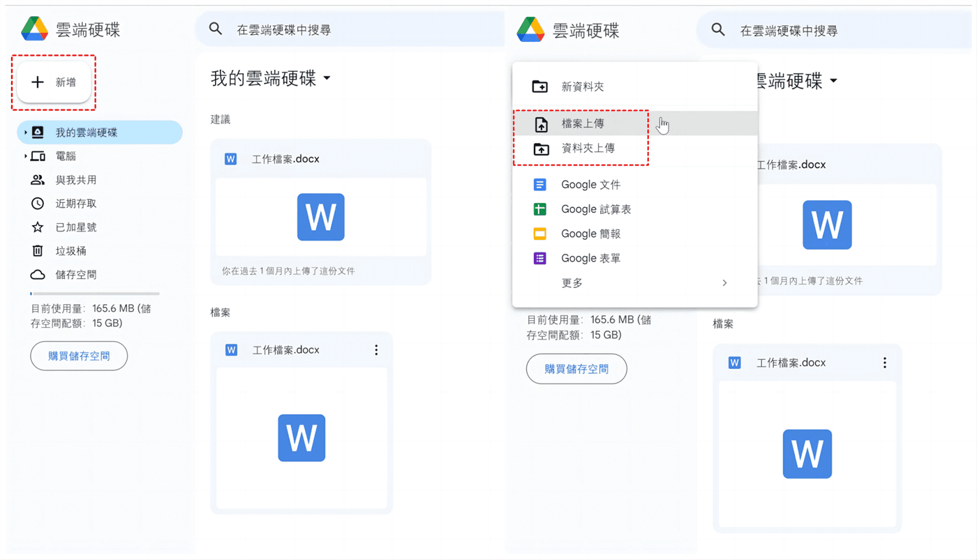Click the 更多 label in the new menu
This screenshot has height=560, width=977.
pyautogui.click(x=572, y=283)
